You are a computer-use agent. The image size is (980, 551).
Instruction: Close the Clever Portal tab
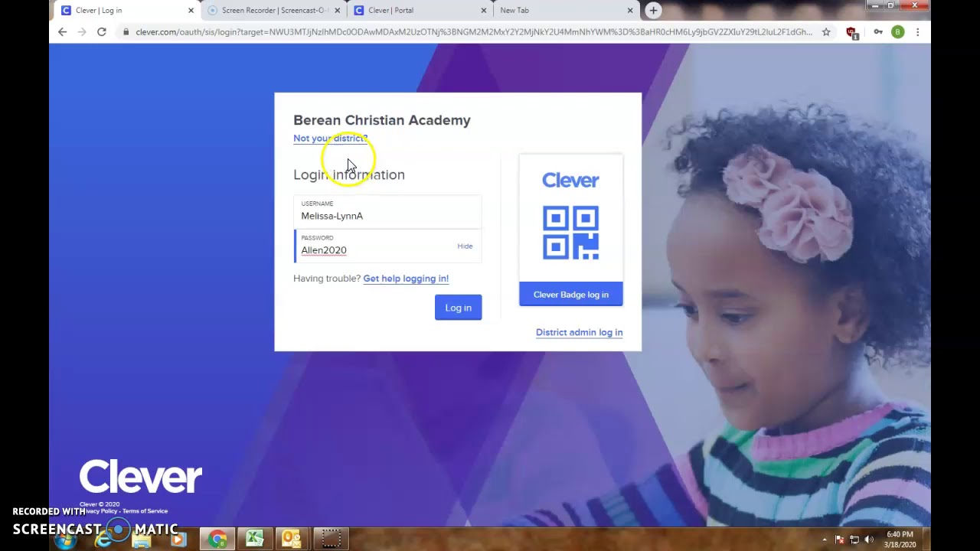[x=483, y=11]
